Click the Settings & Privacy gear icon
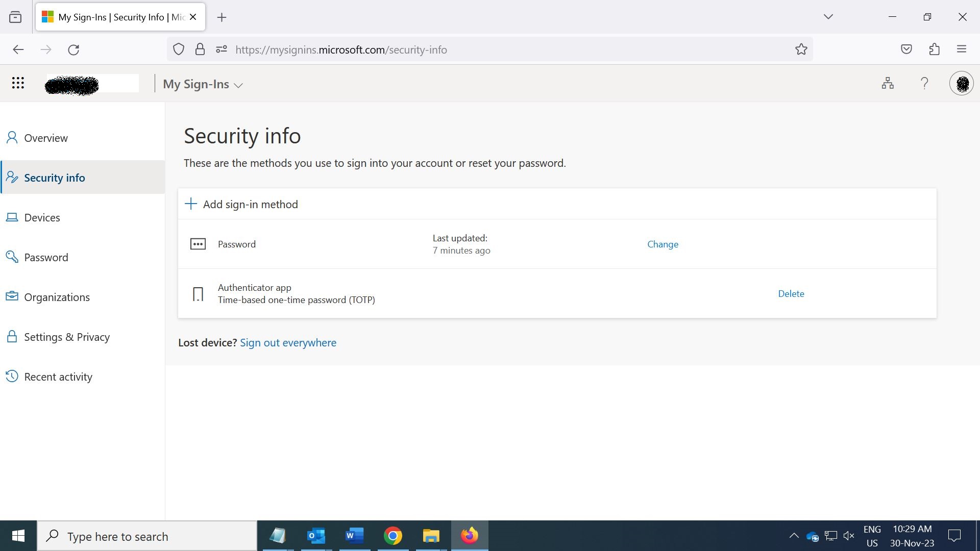The width and height of the screenshot is (980, 551). click(x=12, y=336)
